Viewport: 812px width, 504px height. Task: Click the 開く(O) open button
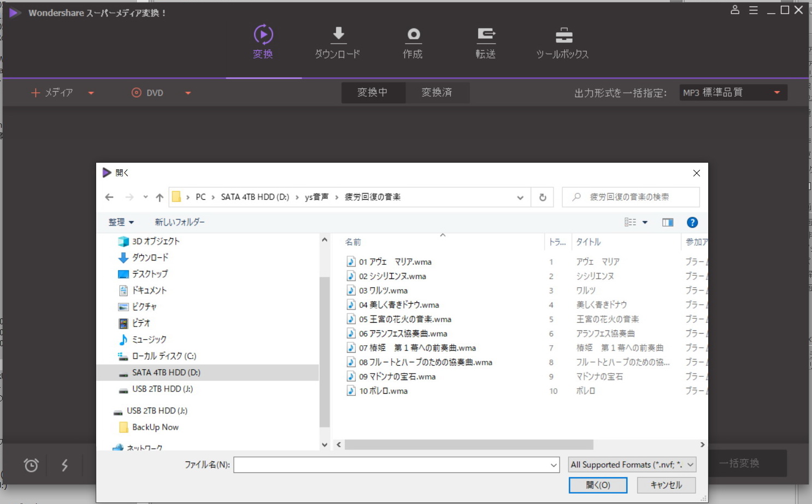[598, 485]
